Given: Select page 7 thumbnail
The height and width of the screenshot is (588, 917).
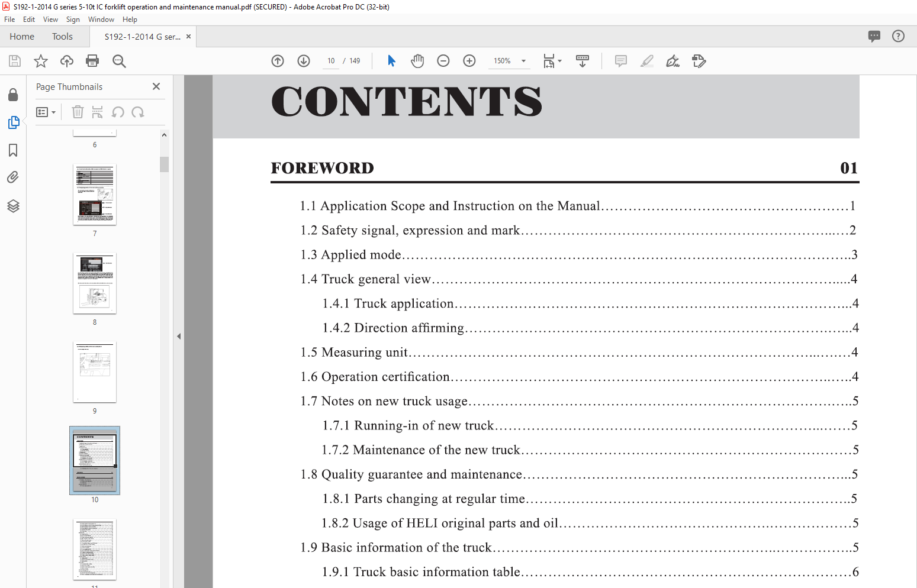Looking at the screenshot, I should 95,195.
